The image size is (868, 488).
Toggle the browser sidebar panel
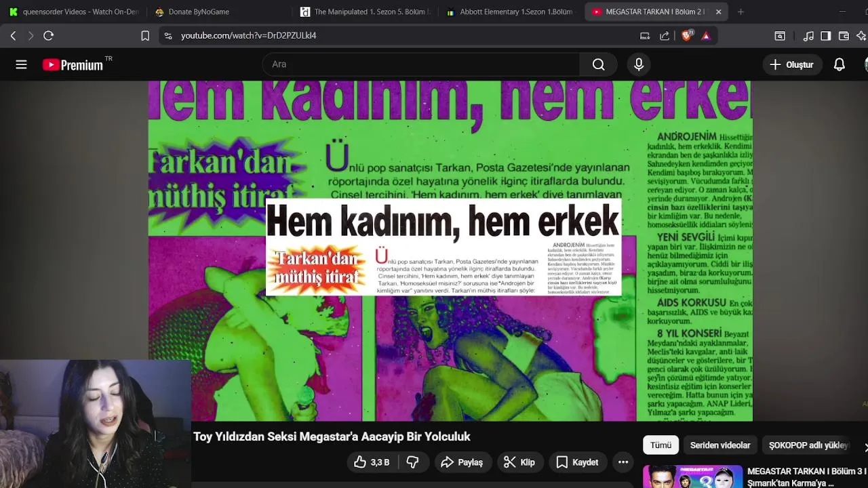click(826, 35)
